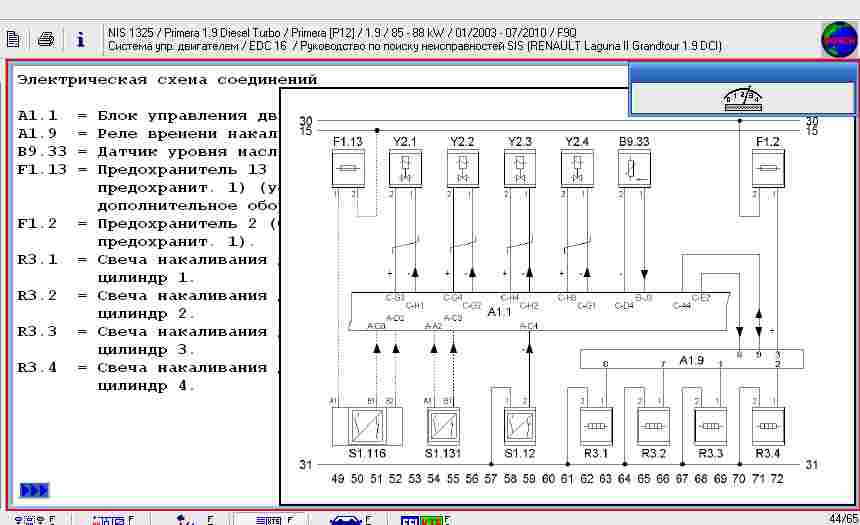Click the 'Система упр. двигателем / EDC 16' header line
This screenshot has width=860, height=525.
415,46
